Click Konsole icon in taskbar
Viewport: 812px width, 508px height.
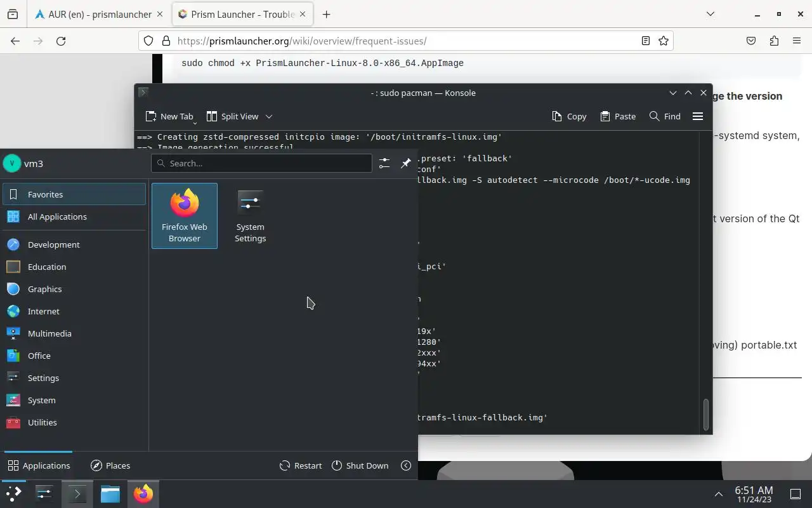(x=77, y=493)
